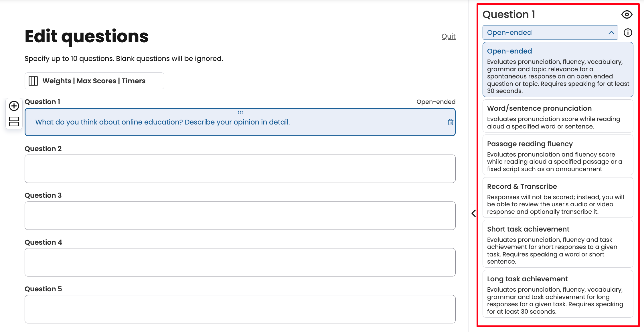The width and height of the screenshot is (644, 332).
Task: Collapse the side panel with chevron arrow
Action: click(474, 213)
